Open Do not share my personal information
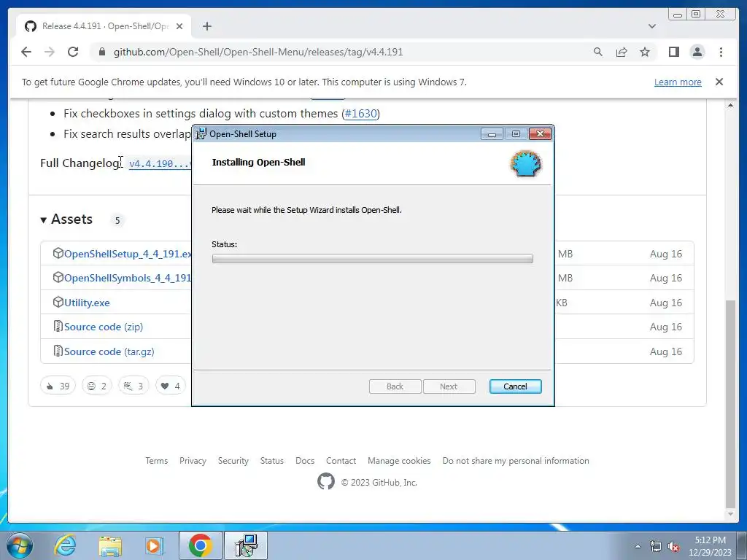Screen dimensions: 747x560 pyautogui.click(x=516, y=461)
